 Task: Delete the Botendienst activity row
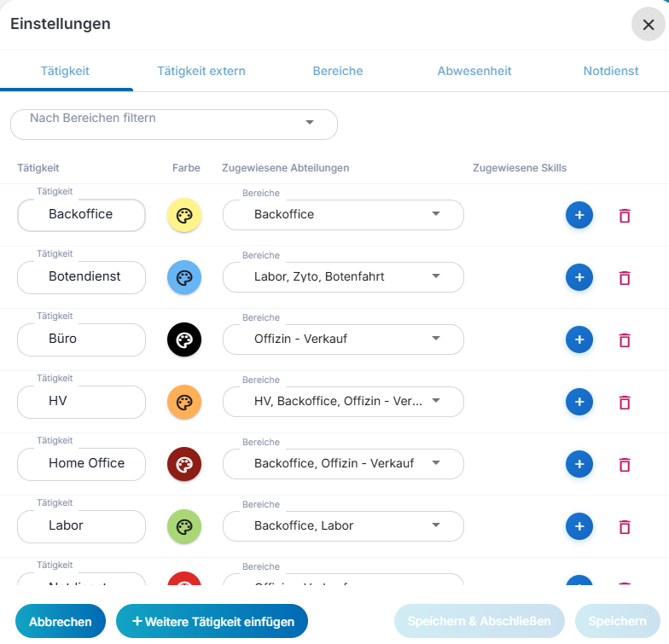(625, 278)
